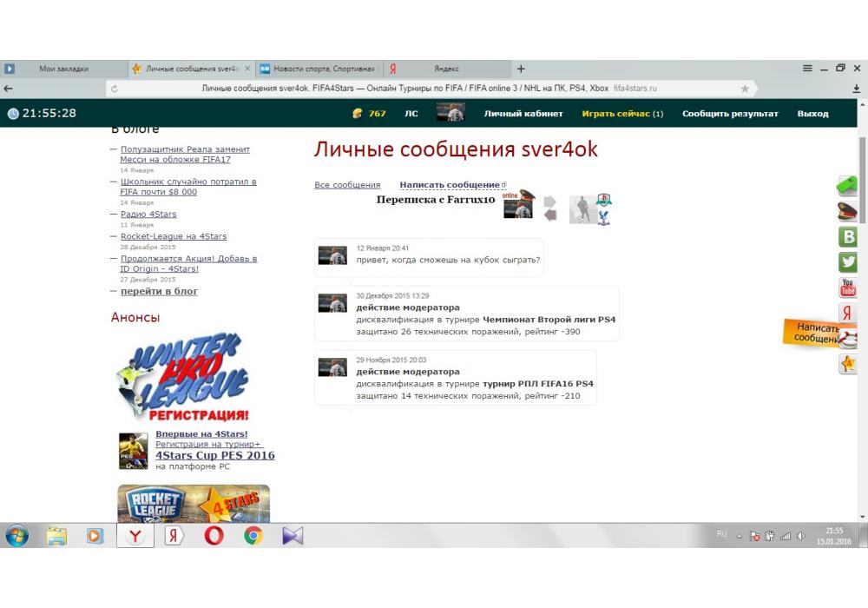
Task: Open the VK social page icon
Action: click(848, 236)
